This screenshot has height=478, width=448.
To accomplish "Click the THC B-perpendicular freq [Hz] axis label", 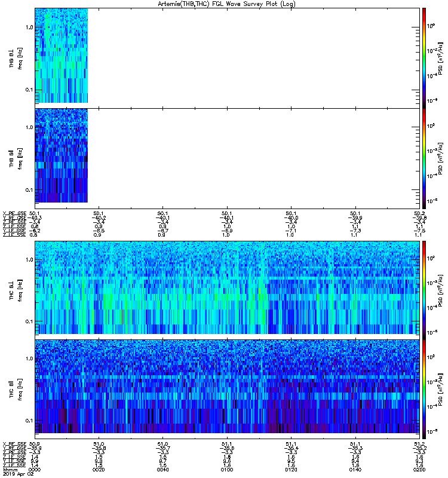I will [20, 290].
